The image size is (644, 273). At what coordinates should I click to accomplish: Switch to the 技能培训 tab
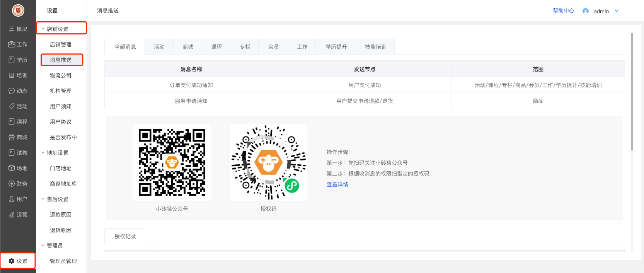tap(376, 47)
